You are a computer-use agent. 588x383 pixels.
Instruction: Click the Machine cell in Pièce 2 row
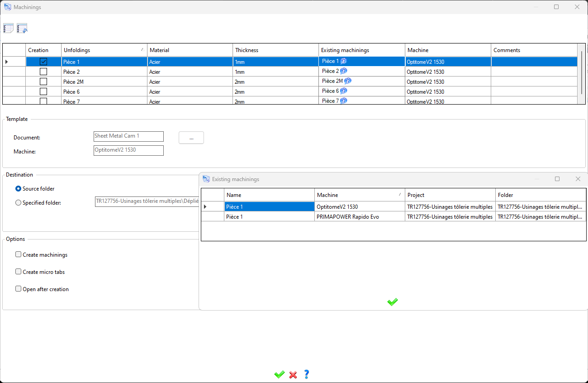[x=448, y=72]
